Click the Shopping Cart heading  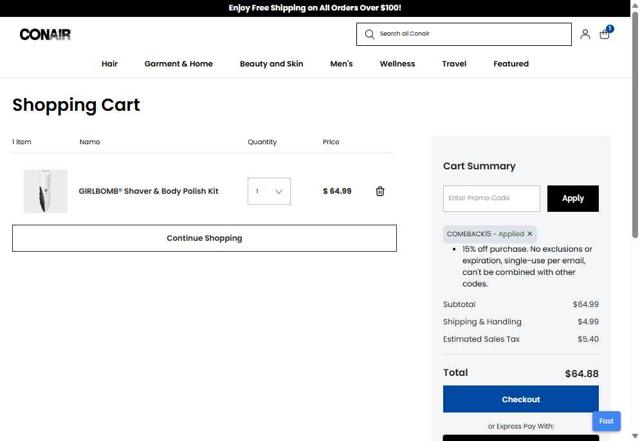click(76, 105)
